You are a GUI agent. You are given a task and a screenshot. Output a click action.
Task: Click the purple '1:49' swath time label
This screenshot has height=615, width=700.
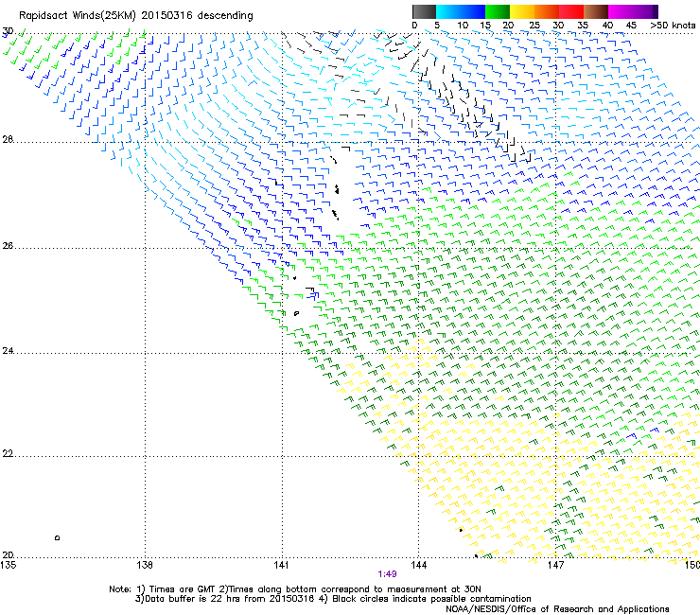coord(387,574)
